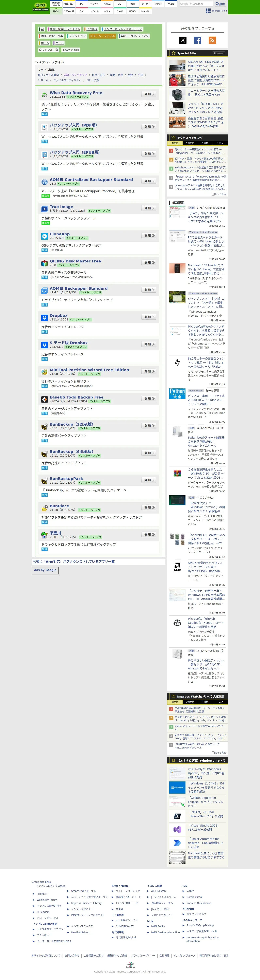Click the BunBackup（32bit版） app icon

[x=45, y=426]
